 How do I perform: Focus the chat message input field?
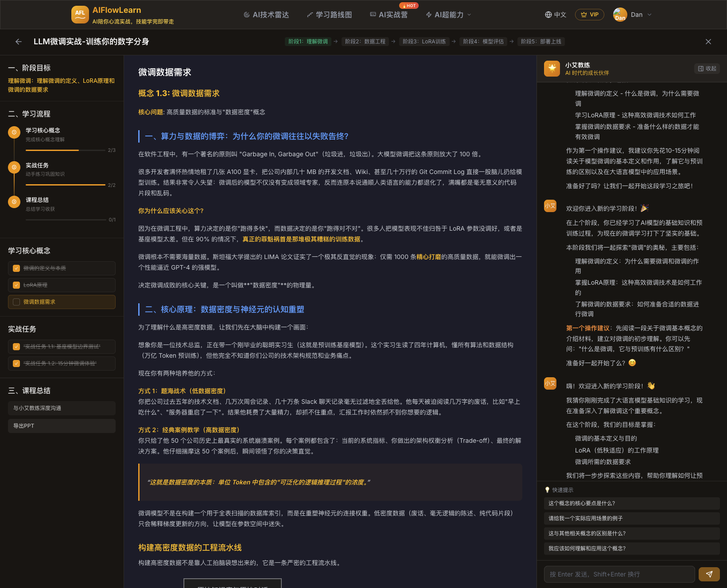point(619,574)
